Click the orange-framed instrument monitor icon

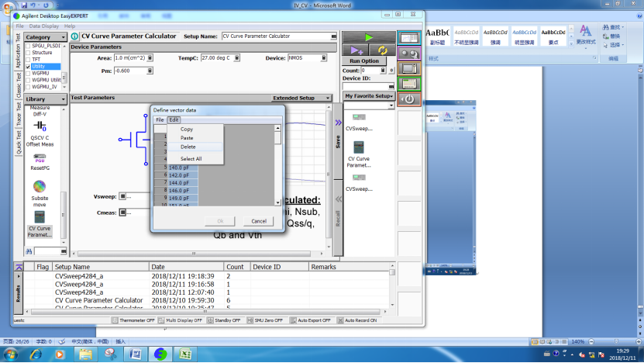[x=409, y=69]
